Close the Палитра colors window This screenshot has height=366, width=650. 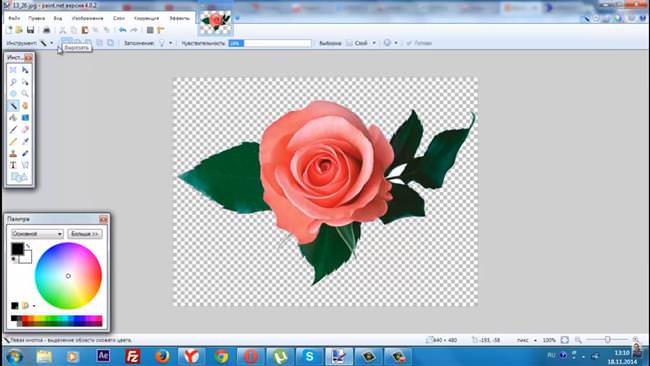click(103, 219)
